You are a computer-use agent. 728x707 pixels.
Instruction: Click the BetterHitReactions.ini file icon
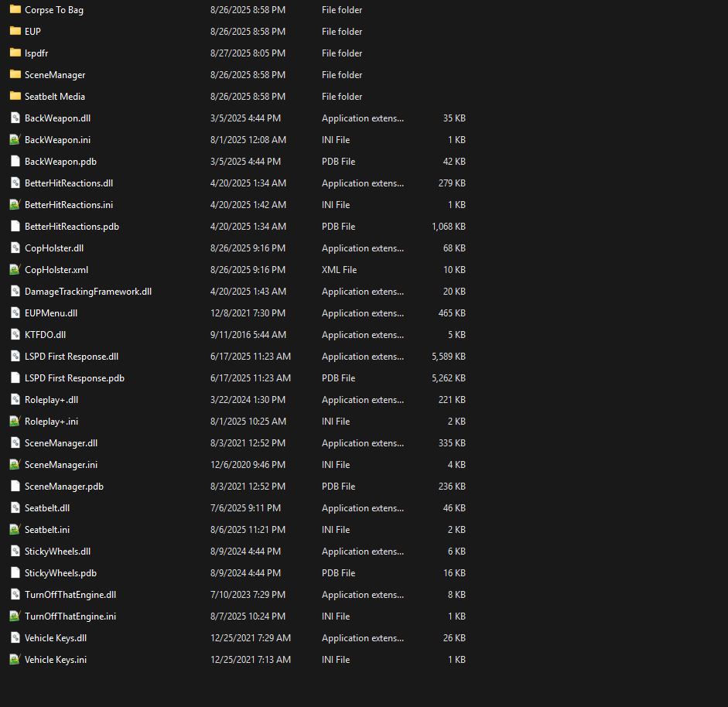coord(15,204)
